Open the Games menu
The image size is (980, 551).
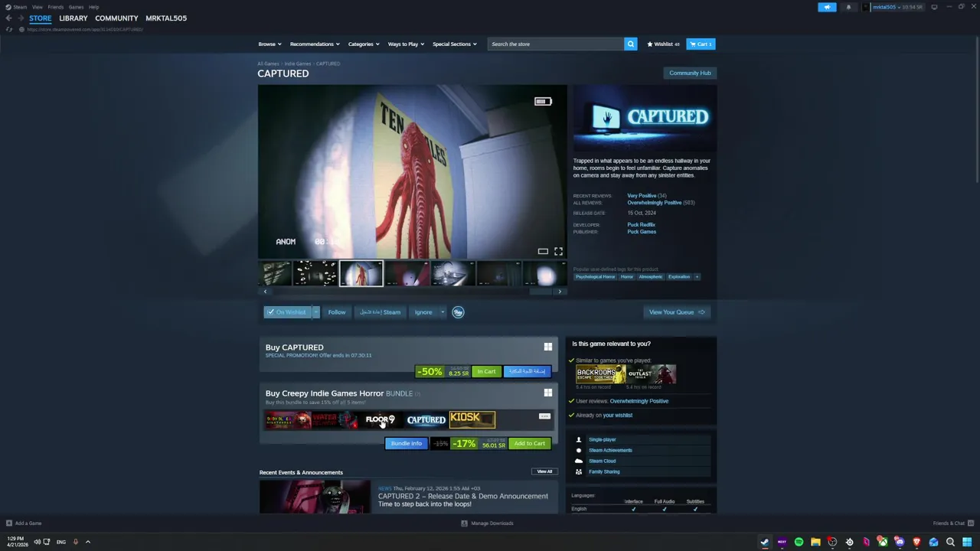click(x=76, y=7)
